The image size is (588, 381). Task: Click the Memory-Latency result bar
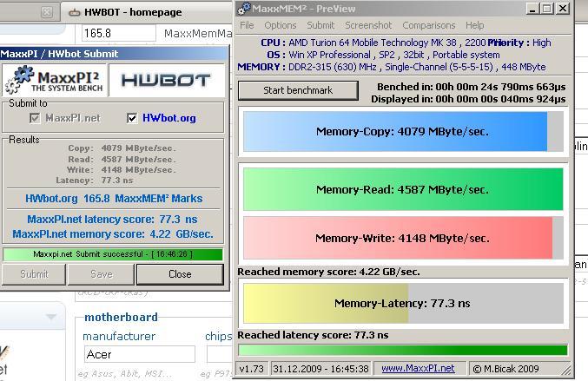pos(403,303)
